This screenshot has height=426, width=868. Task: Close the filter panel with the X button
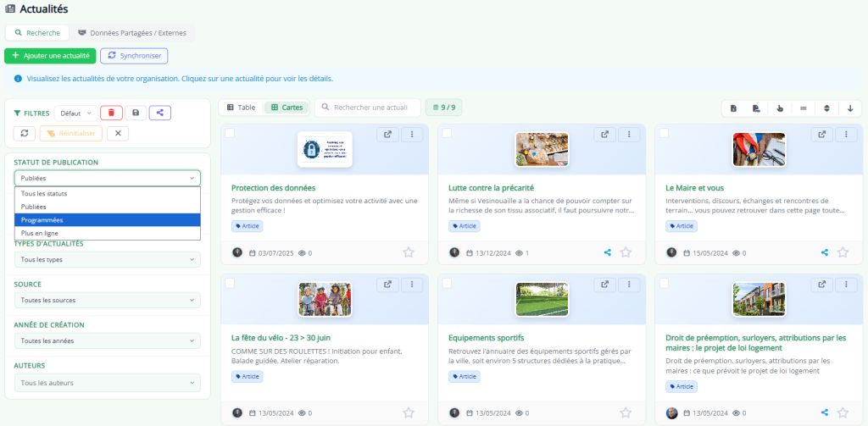(118, 134)
